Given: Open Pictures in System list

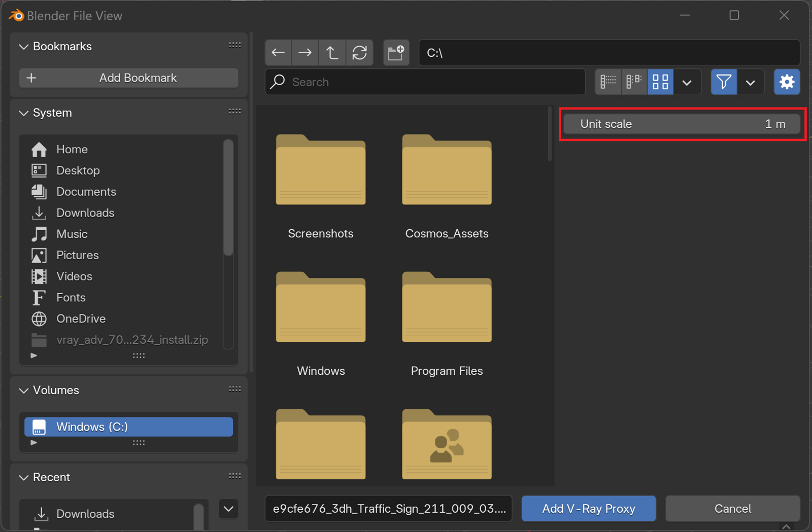Looking at the screenshot, I should [124, 256].
